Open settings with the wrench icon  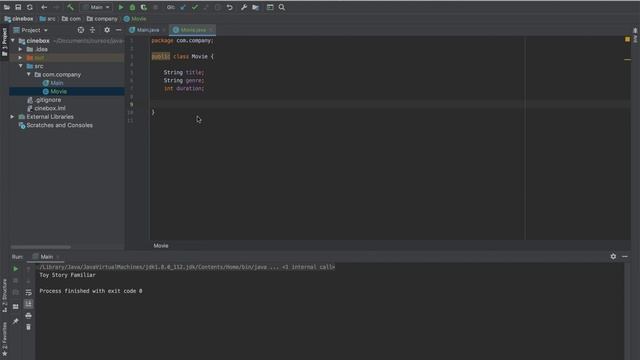pos(244,7)
